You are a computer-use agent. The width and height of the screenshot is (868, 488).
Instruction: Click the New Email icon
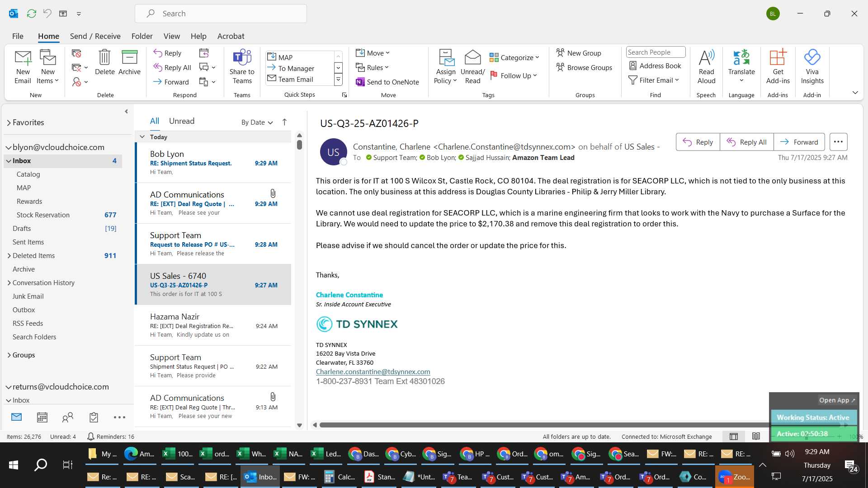click(x=23, y=67)
